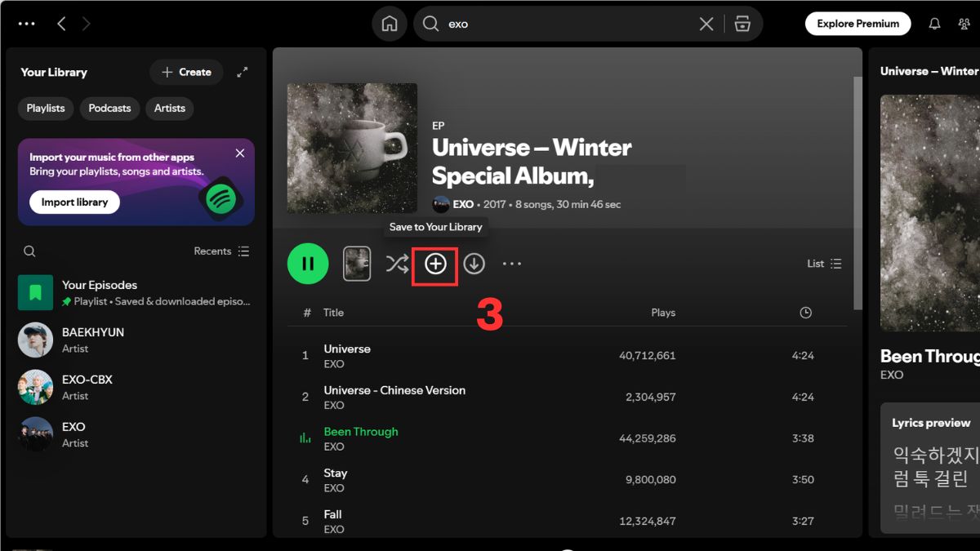Open EXO artist link under album title
Screen dimensions: 980x551
tap(463, 204)
